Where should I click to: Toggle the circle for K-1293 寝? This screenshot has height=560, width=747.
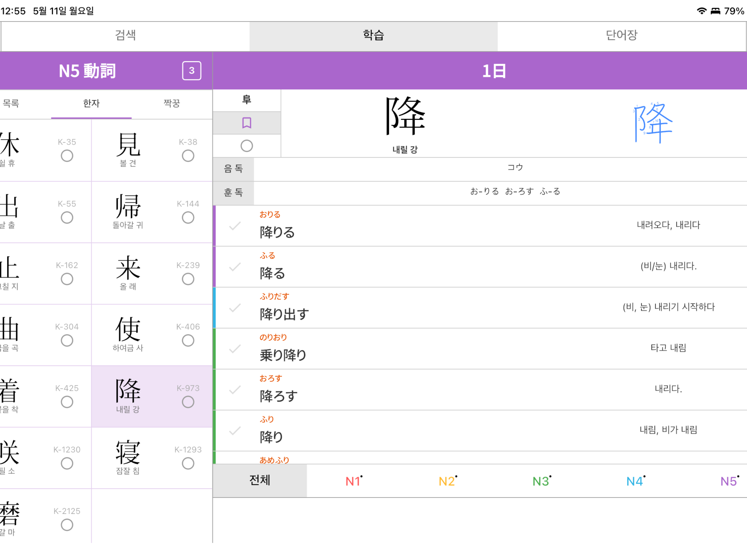[x=188, y=463]
